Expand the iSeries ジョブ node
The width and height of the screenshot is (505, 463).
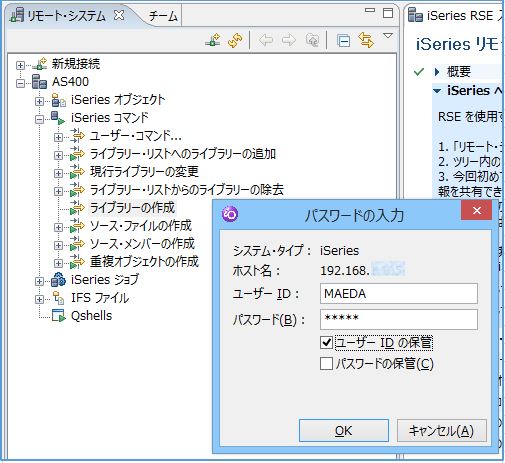click(39, 281)
